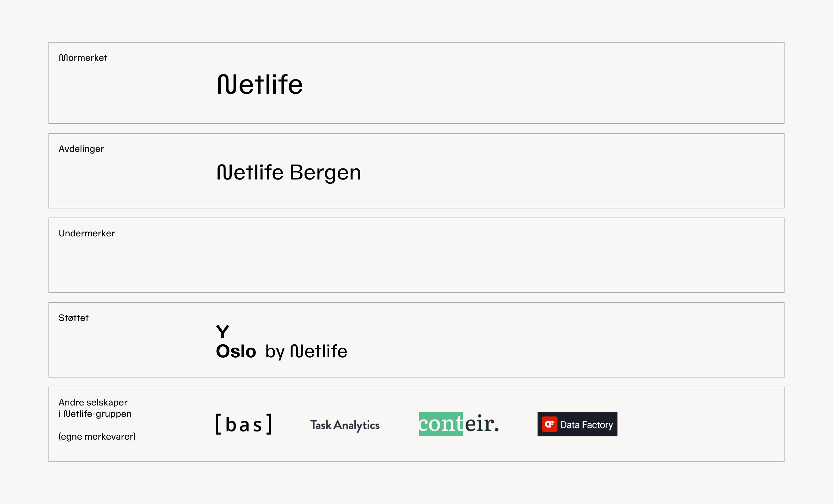Click the Støttet section label

point(73,318)
